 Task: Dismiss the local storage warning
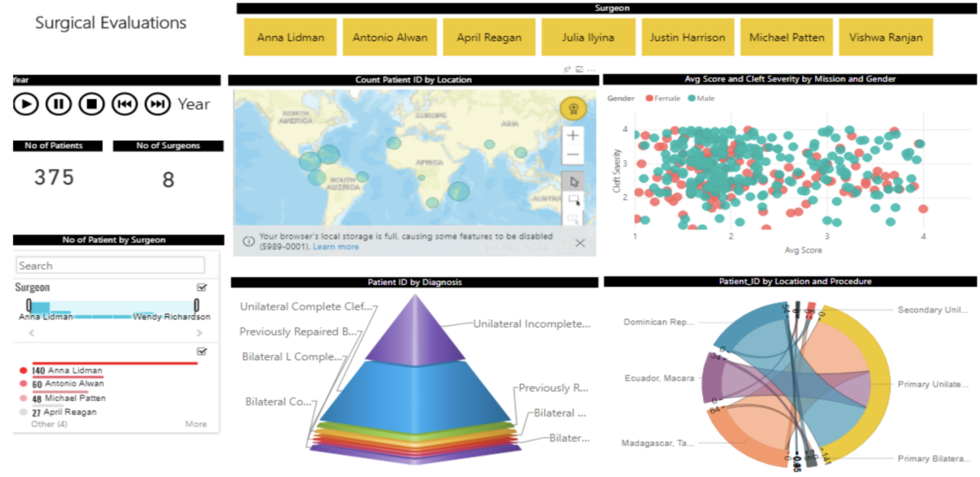pos(580,243)
